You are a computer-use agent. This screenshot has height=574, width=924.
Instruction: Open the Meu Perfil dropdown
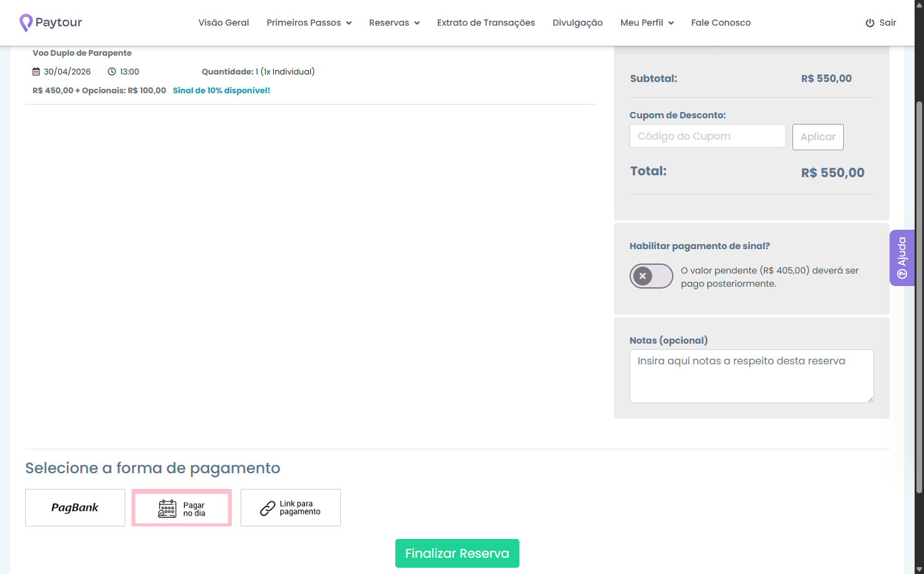click(x=647, y=23)
